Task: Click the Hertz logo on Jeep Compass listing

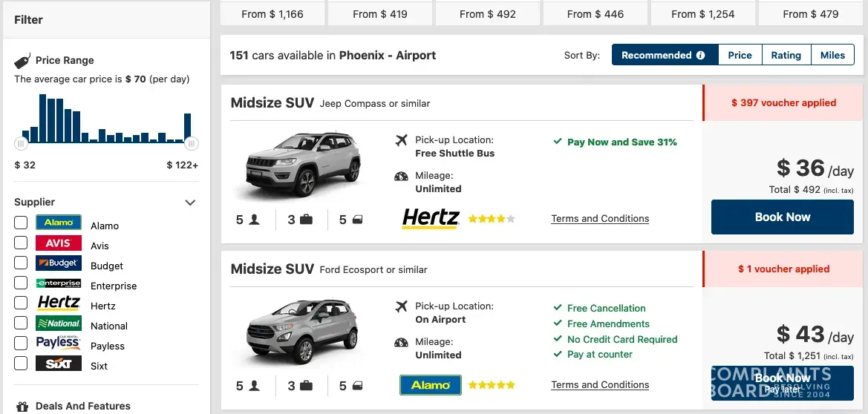Action: (x=431, y=218)
